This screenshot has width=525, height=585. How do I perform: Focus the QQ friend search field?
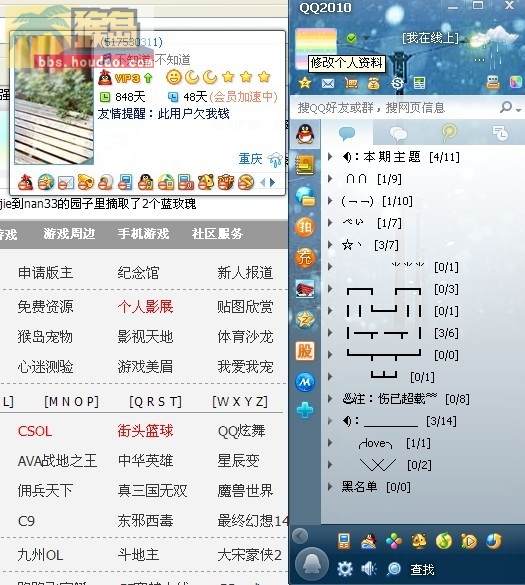[396, 108]
